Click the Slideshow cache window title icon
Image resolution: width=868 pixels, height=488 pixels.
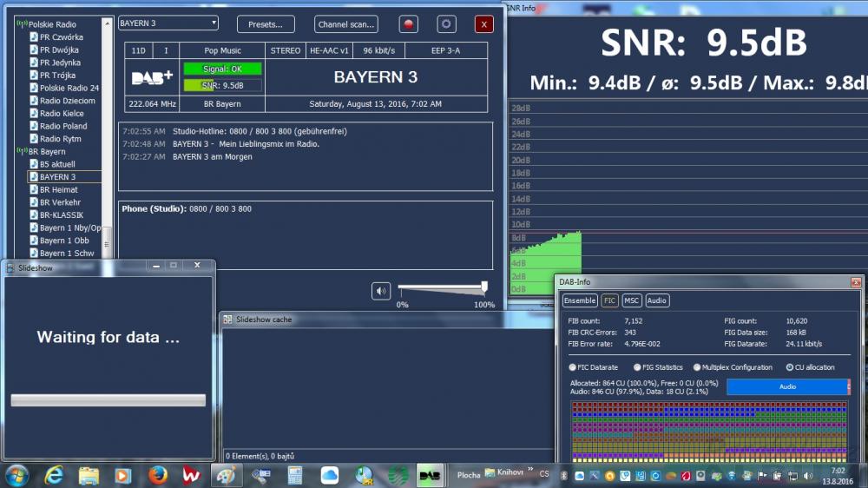tap(227, 320)
